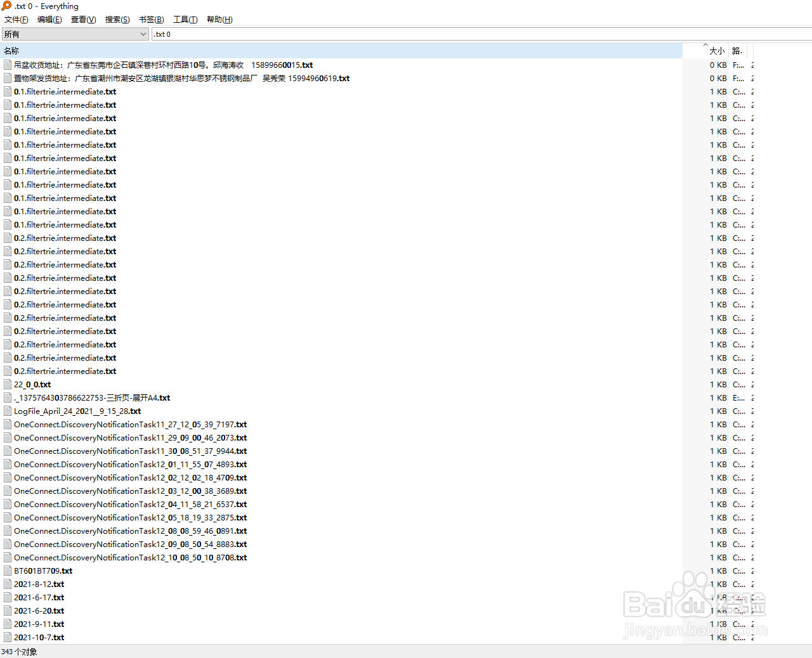Screen dimensions: 812x658
Task: Select file name BT601BT709.txt
Action: [43, 571]
